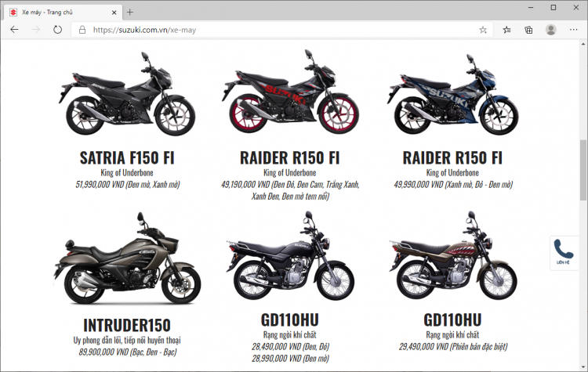The height and width of the screenshot is (372, 588).
Task: Click the Liên Hệ phone contact icon
Action: [x=563, y=252]
